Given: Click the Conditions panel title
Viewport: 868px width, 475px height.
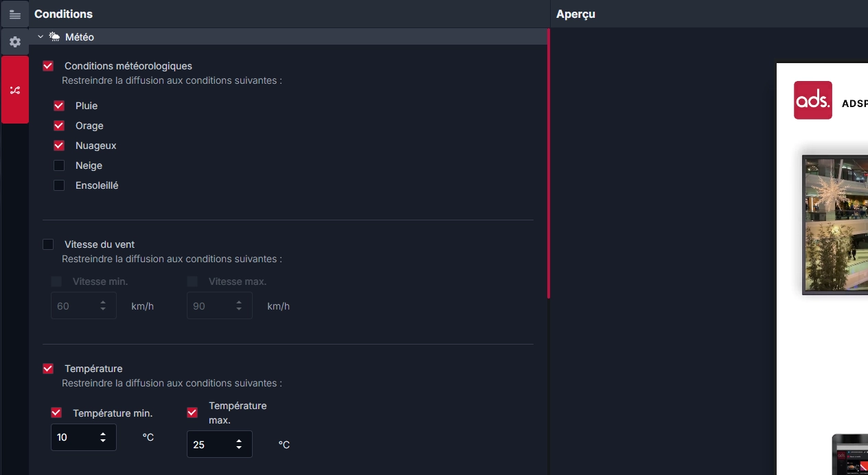Looking at the screenshot, I should (x=63, y=14).
